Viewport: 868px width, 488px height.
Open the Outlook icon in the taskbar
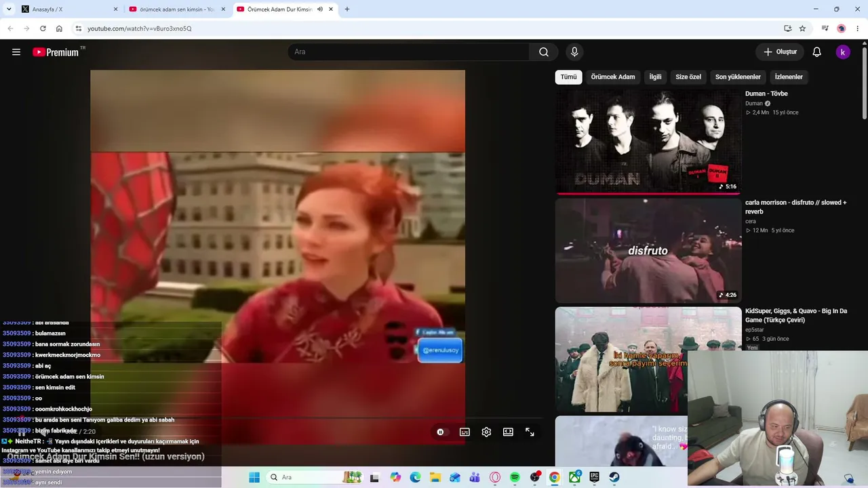click(455, 477)
